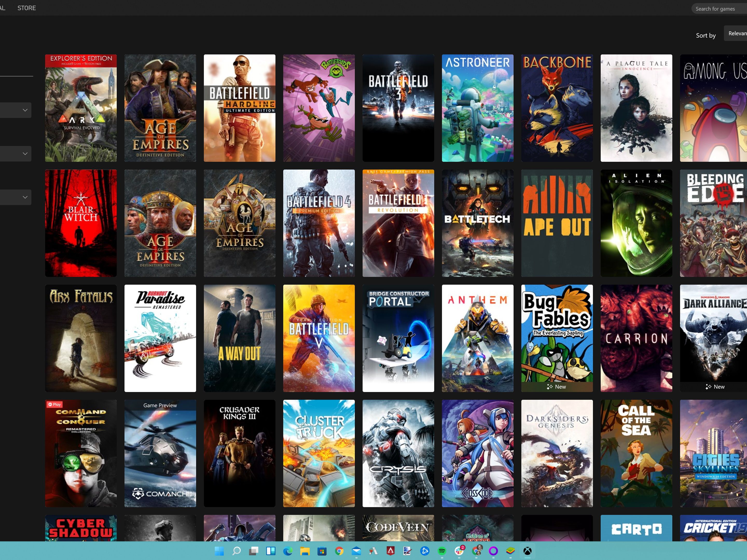Open the Widgets taskbar icon
Viewport: 747px width, 560px height.
[271, 551]
